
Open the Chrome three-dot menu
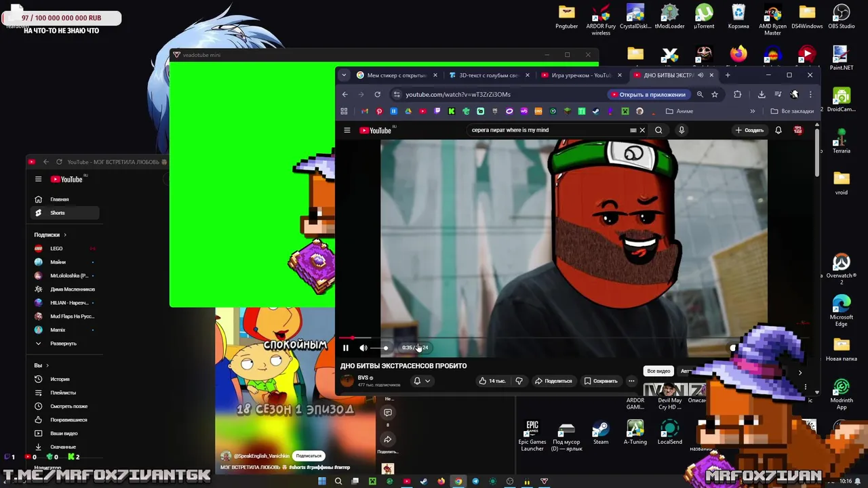810,95
